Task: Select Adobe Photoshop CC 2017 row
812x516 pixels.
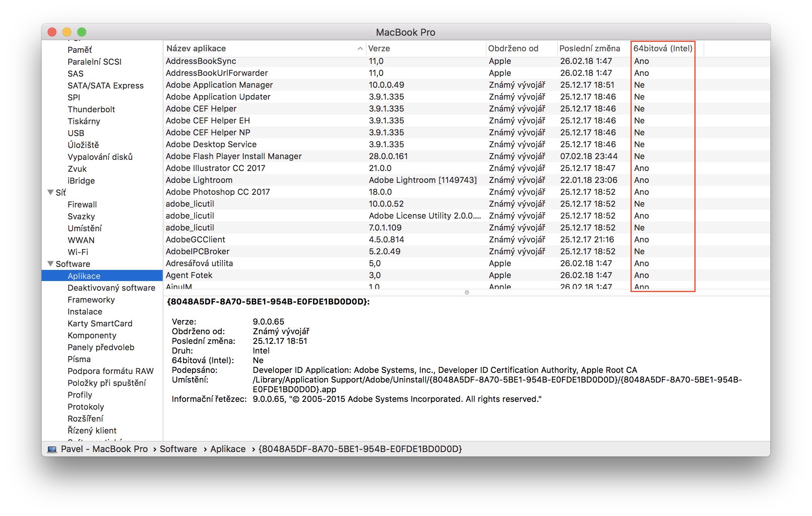Action: pyautogui.click(x=218, y=192)
